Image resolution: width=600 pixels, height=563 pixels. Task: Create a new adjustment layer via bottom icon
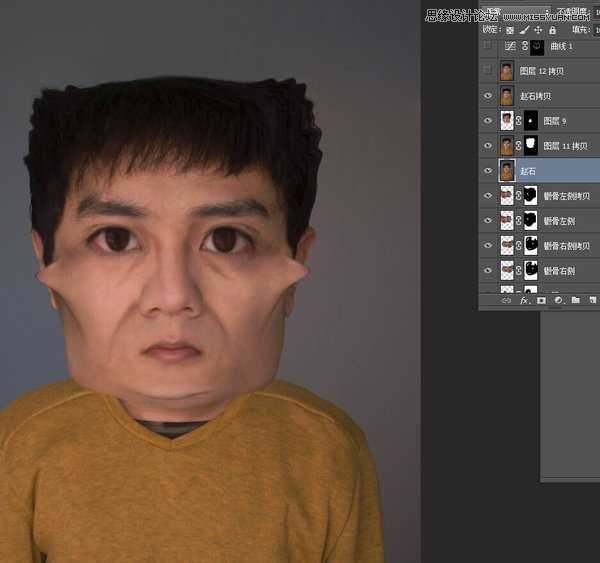[x=558, y=299]
